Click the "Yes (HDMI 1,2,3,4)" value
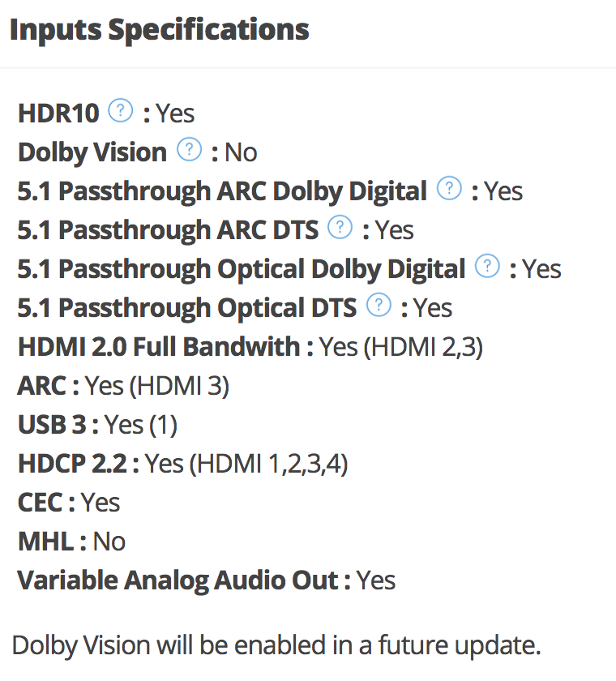 246,464
